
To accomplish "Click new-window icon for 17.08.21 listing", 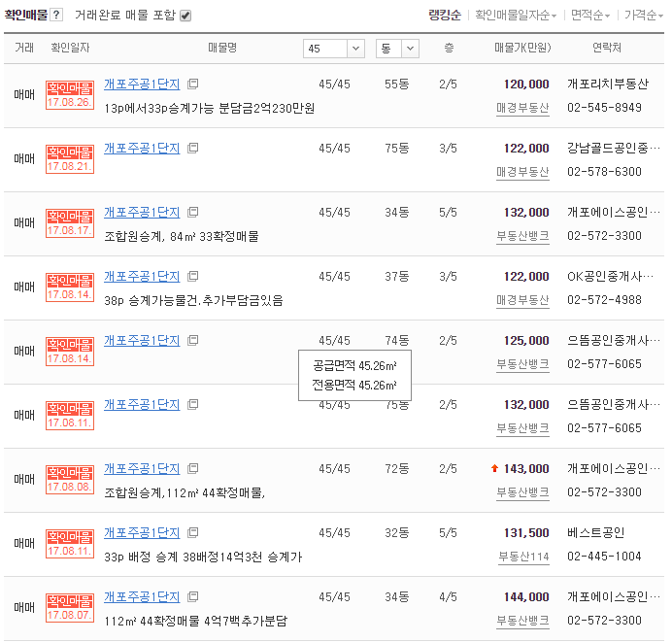I will pyautogui.click(x=193, y=149).
